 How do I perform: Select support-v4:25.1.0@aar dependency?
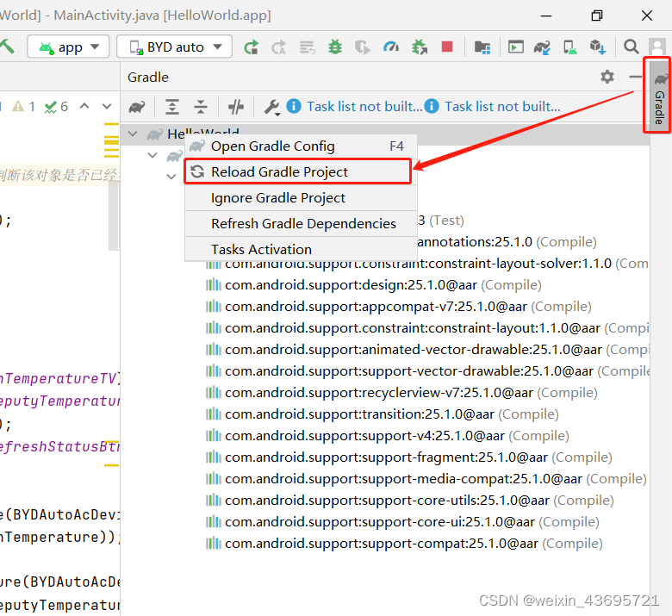(x=387, y=436)
